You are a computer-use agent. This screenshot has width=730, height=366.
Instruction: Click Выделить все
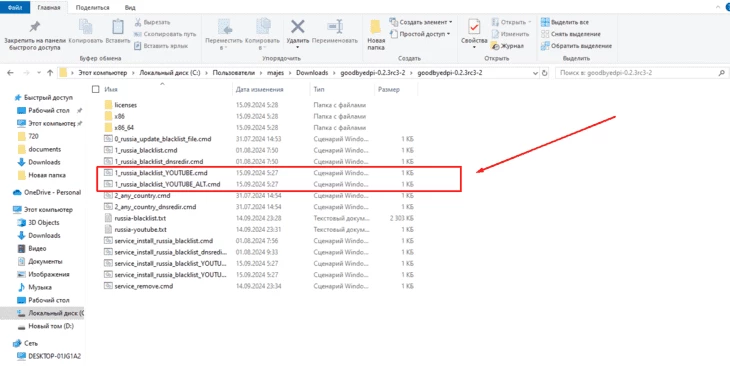[x=565, y=22]
